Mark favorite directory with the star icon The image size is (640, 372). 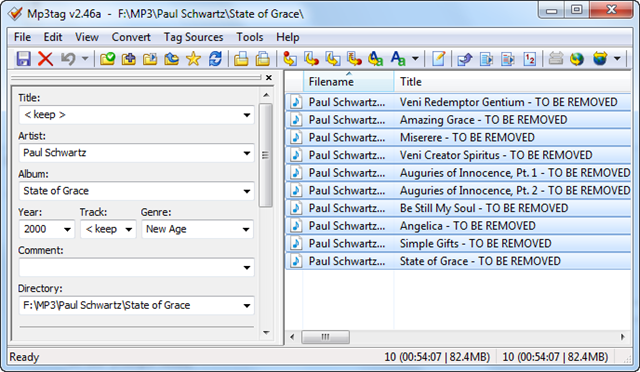coord(193,59)
